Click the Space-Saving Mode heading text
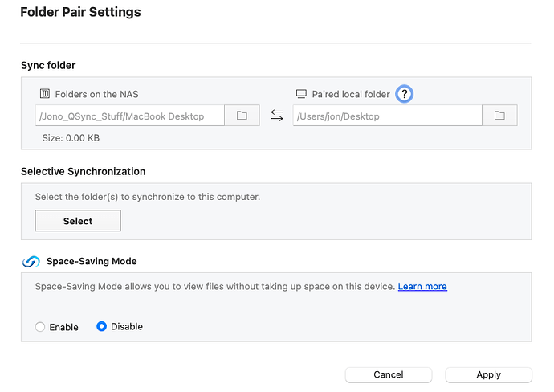Screen dimensions: 554x392 coord(92,261)
